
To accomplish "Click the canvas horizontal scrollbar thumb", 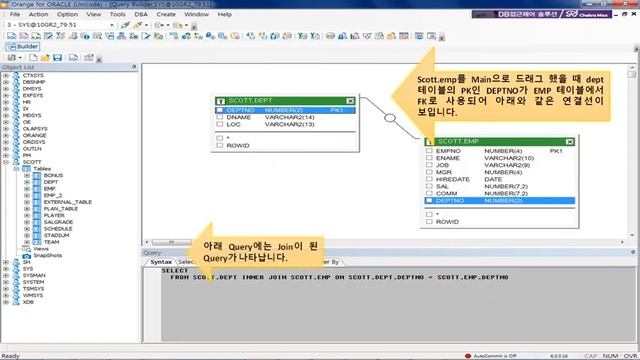I will (x=171, y=242).
